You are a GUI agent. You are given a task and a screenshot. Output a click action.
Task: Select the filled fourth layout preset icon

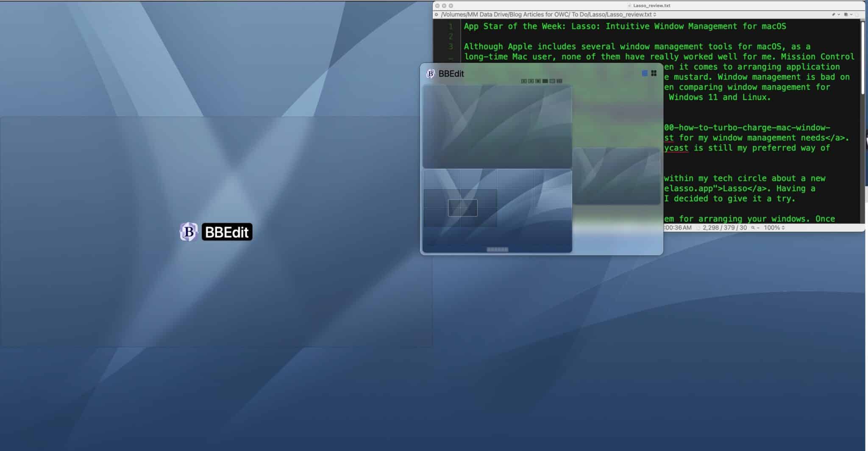point(545,81)
